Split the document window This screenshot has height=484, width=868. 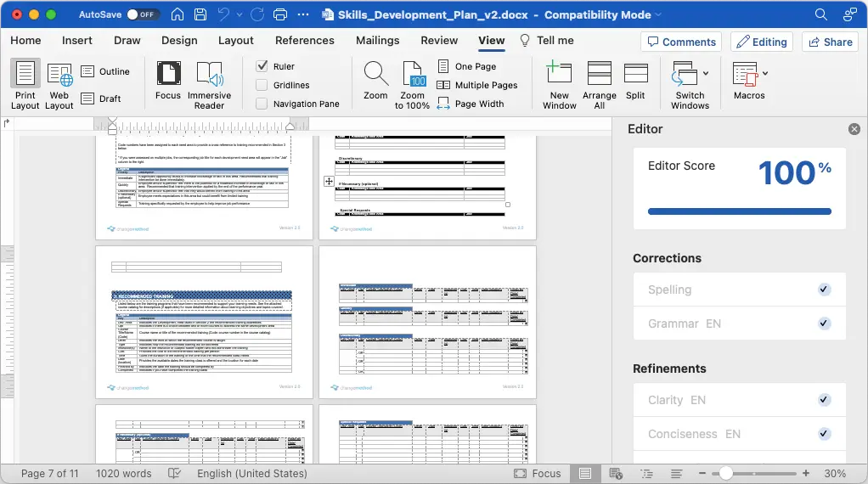pyautogui.click(x=635, y=81)
